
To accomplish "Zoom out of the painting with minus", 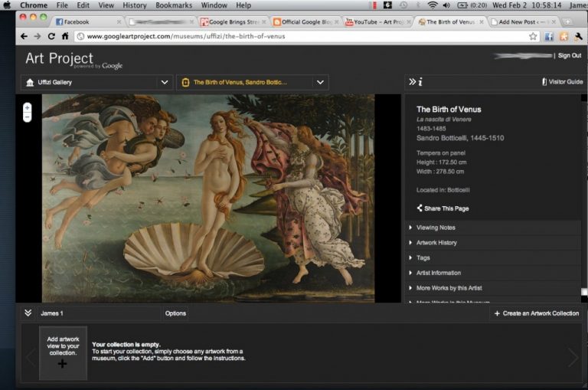I will pyautogui.click(x=27, y=116).
